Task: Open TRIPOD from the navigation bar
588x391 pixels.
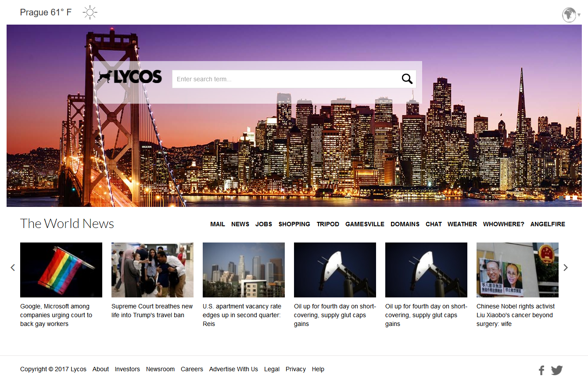Action: 328,224
